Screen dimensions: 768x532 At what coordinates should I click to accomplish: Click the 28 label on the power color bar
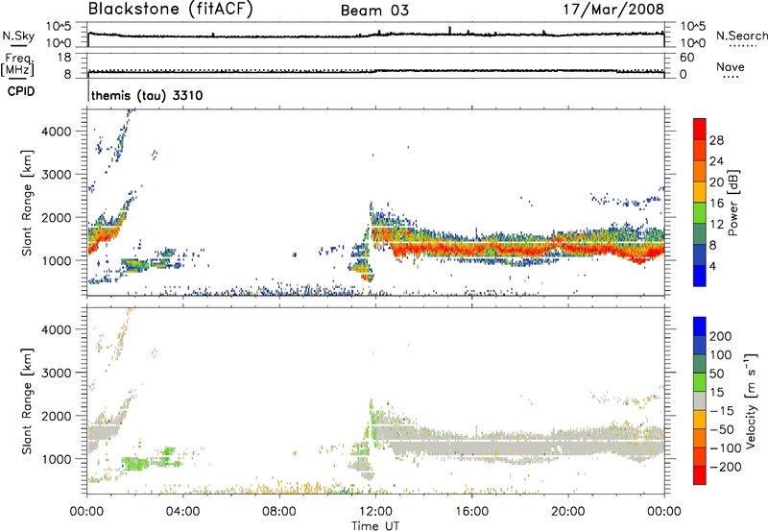tap(716, 140)
